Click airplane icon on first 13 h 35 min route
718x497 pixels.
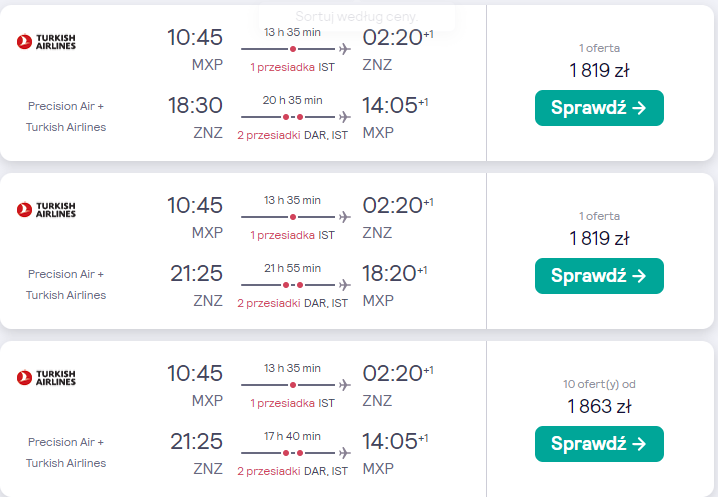(x=345, y=49)
